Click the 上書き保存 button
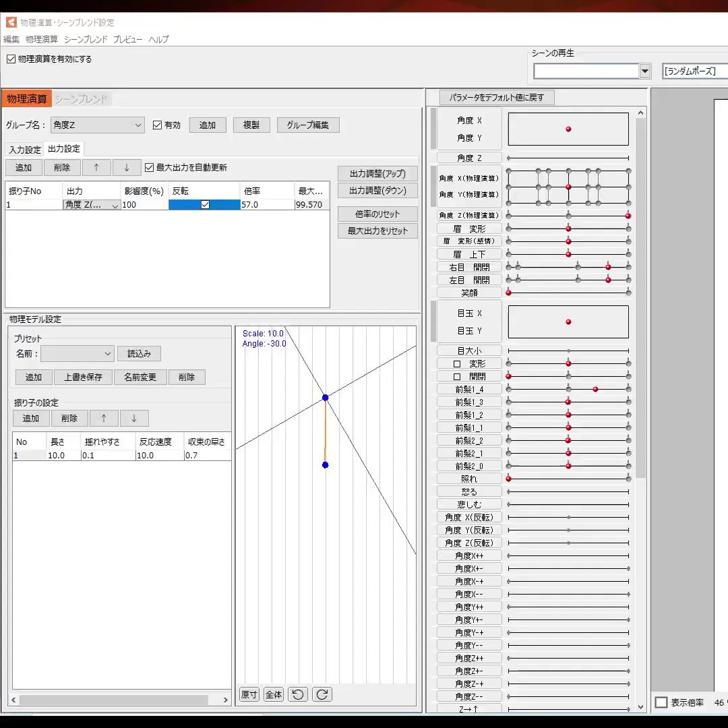 pos(83,377)
